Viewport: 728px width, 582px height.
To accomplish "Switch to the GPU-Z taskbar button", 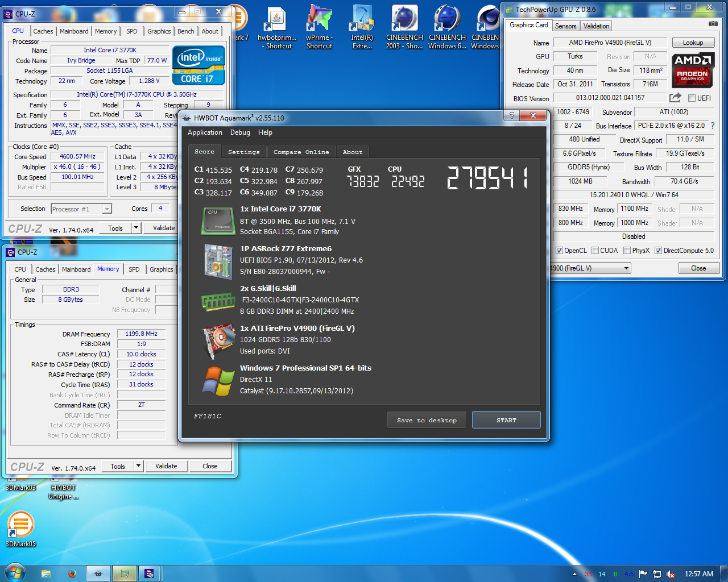I will 125,573.
